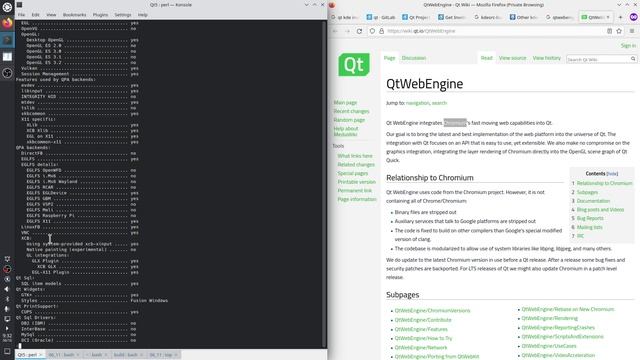The width and height of the screenshot is (640, 360).
Task: Select the highlighted Konsole task in the side panel
Action: [7, 40]
